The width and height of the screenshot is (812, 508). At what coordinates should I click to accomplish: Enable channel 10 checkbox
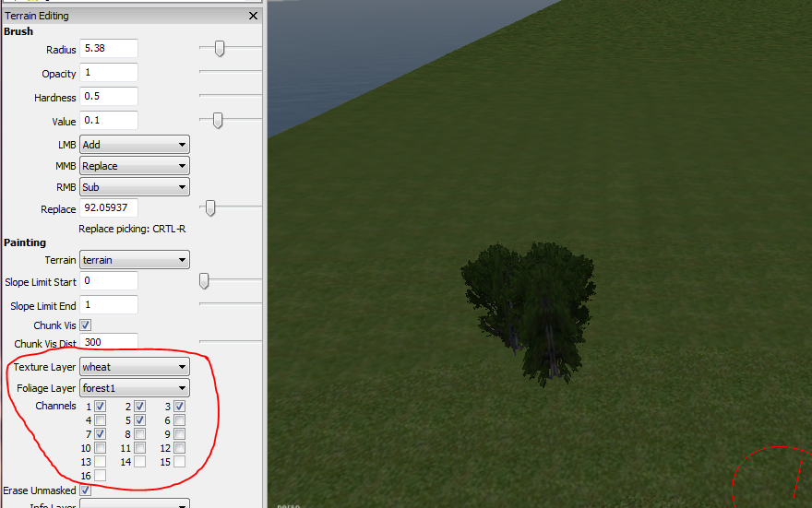point(100,448)
